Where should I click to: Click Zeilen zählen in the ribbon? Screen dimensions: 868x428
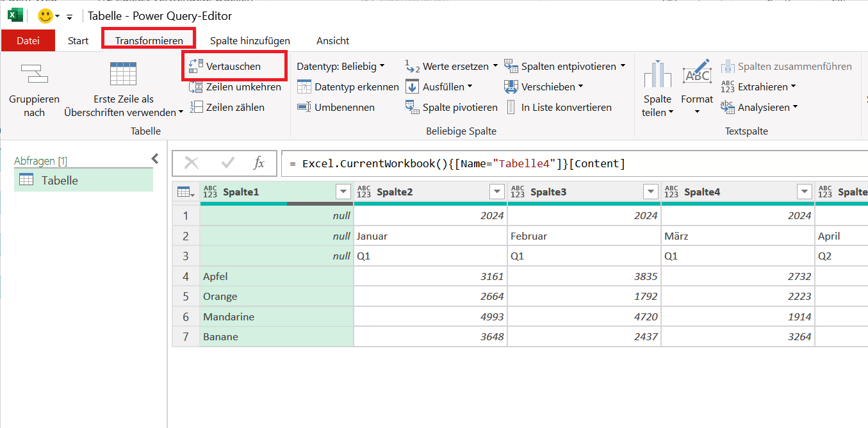click(x=227, y=107)
